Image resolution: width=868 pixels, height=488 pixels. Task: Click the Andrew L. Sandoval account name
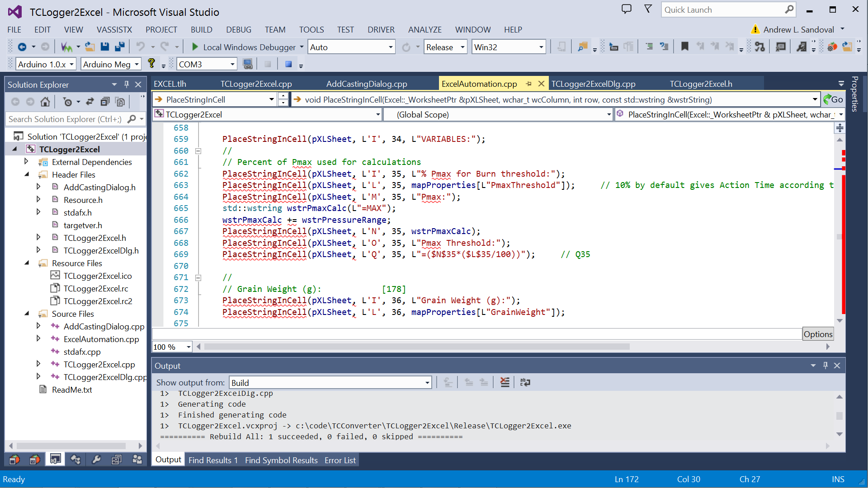(x=798, y=29)
